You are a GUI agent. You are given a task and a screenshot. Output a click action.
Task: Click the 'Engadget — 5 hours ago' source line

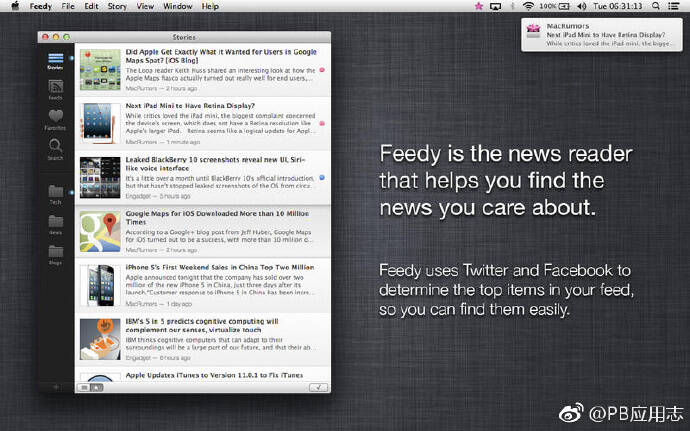158,196
